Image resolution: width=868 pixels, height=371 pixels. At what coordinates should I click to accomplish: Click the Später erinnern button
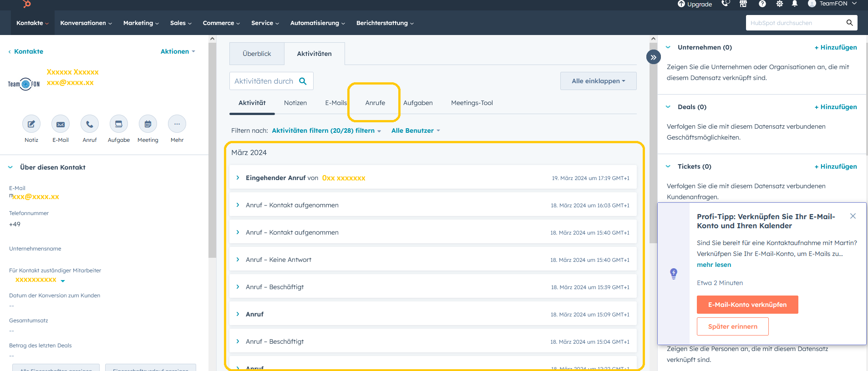tap(733, 326)
